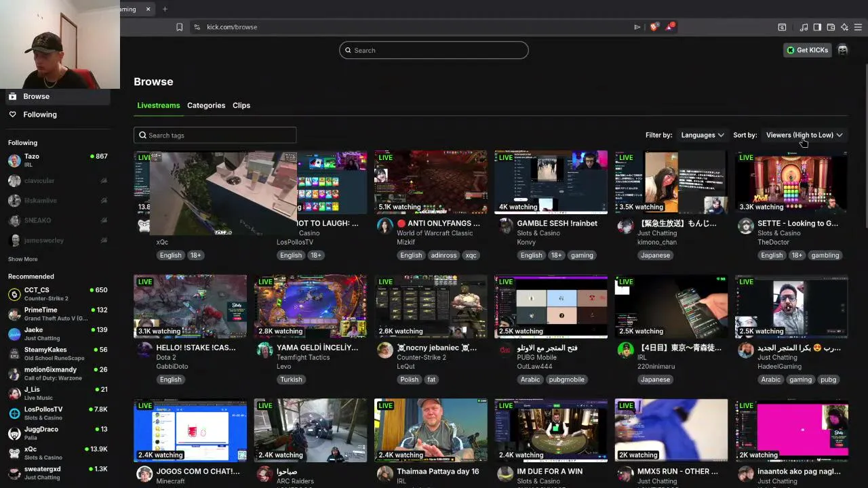
Task: Close the current browser tab
Action: click(x=148, y=9)
